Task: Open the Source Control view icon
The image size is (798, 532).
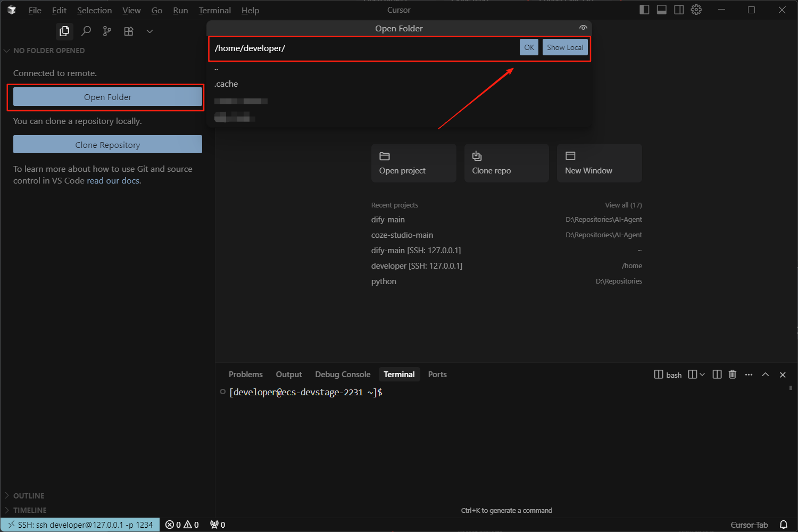Action: (107, 31)
